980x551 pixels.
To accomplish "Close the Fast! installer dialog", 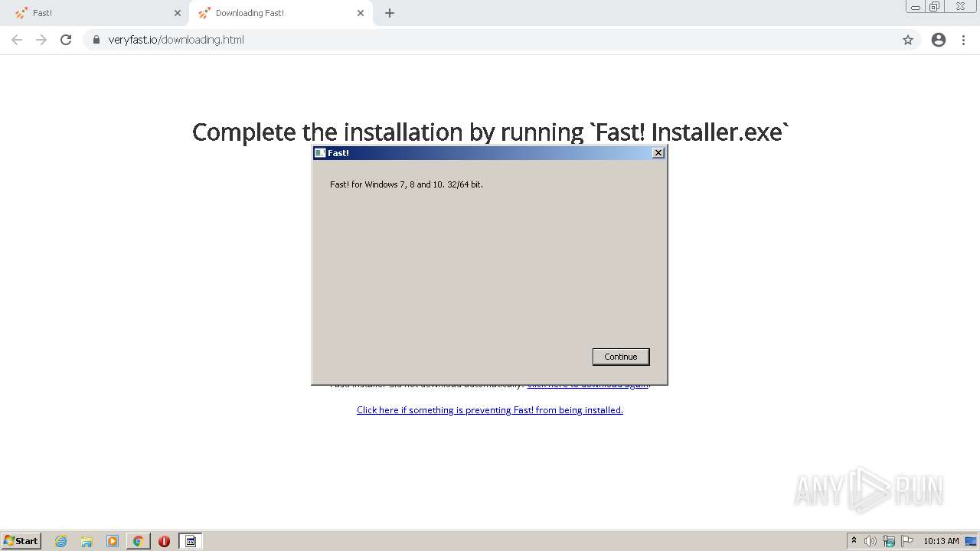I will [x=658, y=153].
